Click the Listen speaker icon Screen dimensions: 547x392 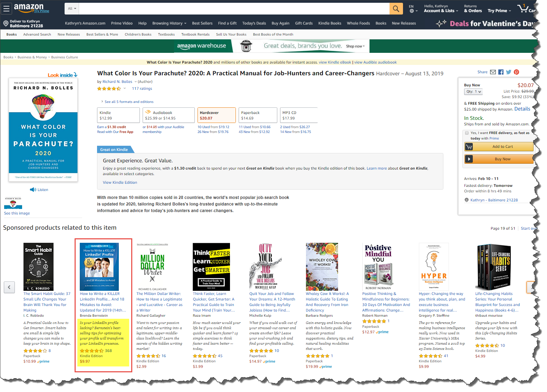[33, 190]
